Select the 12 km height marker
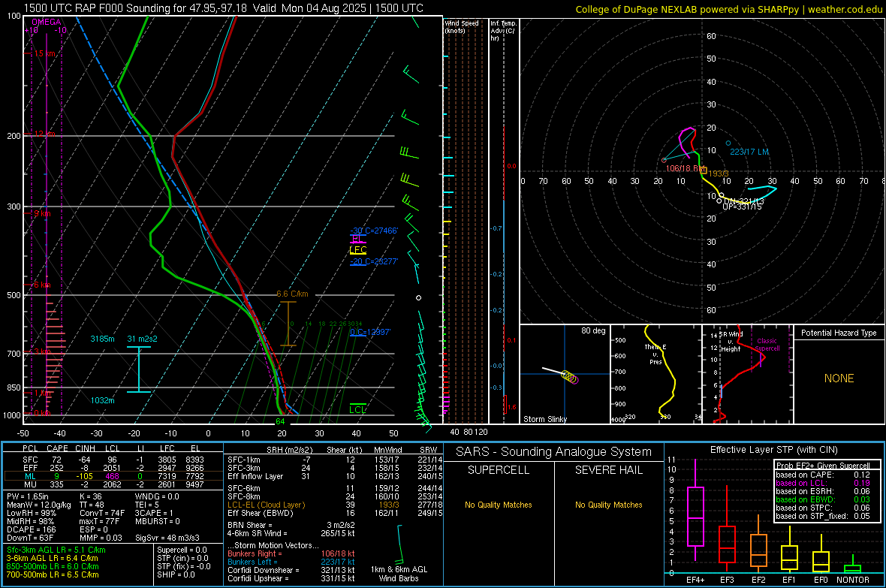The image size is (886, 588). click(x=44, y=134)
